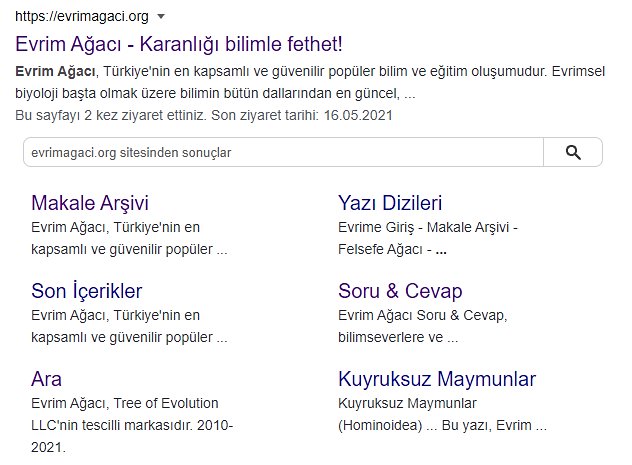This screenshot has width=632, height=465.
Task: Click the Hominoidea snippet under Kuyruksuz Maymunlar
Action: 442,415
